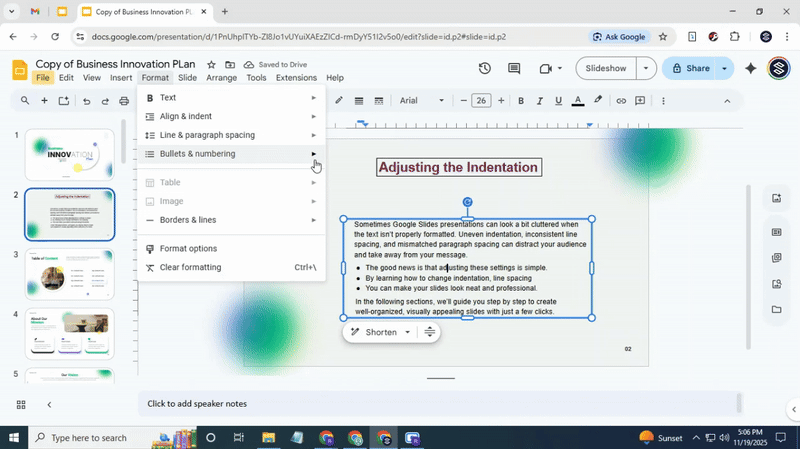
Task: Click the highlight color pen icon
Action: pos(598,101)
